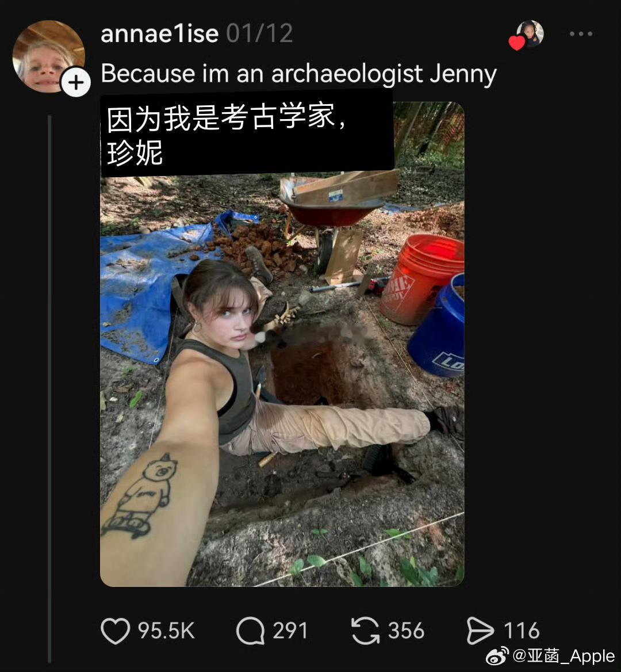Viewport: 621px width, 672px height.
Task: Tap the plus follow badge on avatar
Action: (x=76, y=82)
